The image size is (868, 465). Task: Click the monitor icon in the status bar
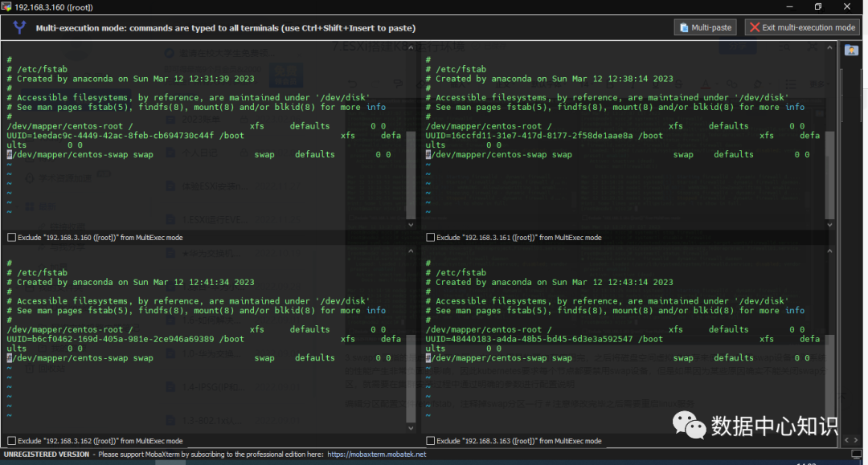pos(857,454)
